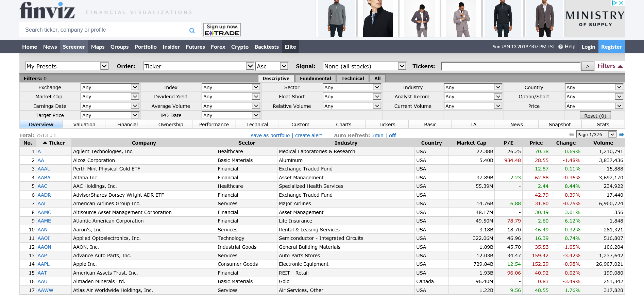The height and width of the screenshot is (295, 644).
Task: Open AAPL ticker link
Action: coord(44,264)
